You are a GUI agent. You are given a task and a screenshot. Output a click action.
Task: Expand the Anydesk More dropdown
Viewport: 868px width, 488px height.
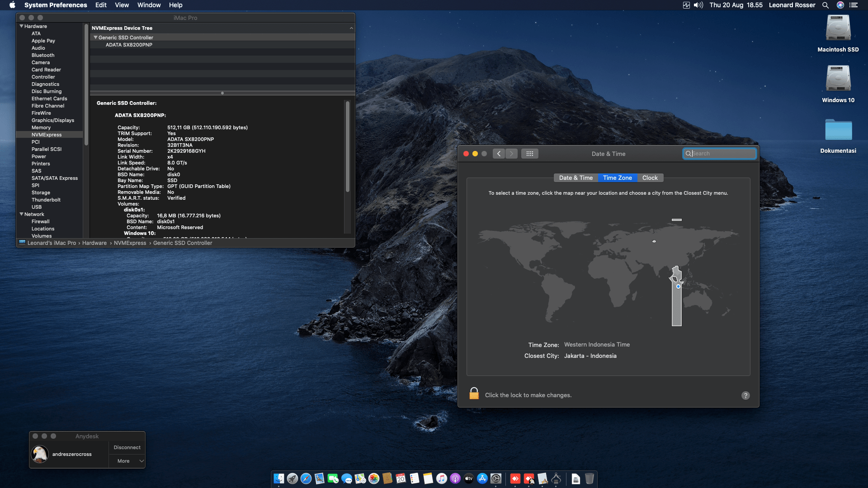pyautogui.click(x=127, y=461)
